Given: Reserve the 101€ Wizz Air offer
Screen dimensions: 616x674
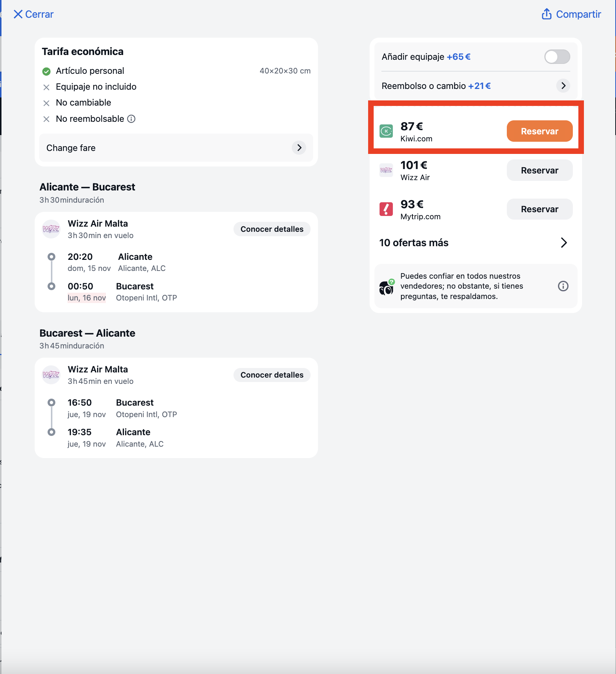Looking at the screenshot, I should 540,170.
